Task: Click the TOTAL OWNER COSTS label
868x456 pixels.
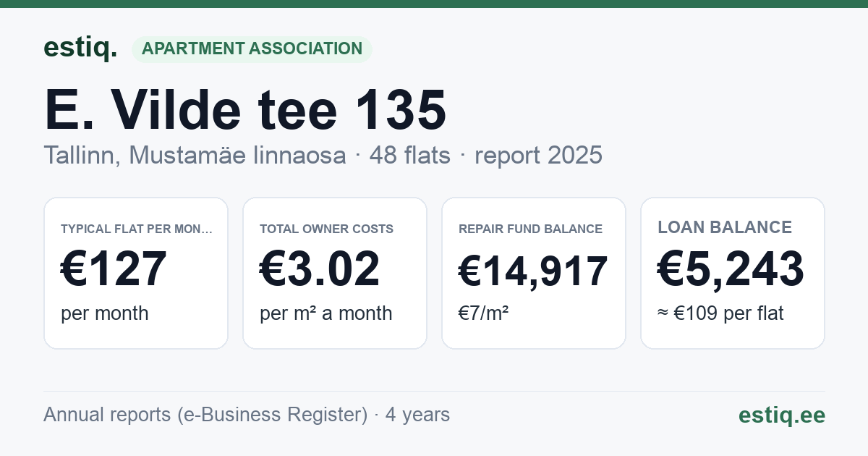Action: 326,229
